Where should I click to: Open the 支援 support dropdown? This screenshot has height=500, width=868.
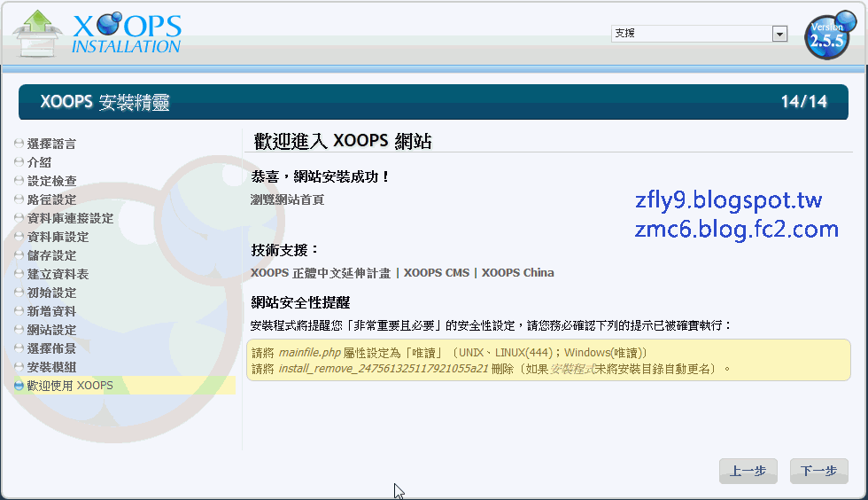click(699, 34)
